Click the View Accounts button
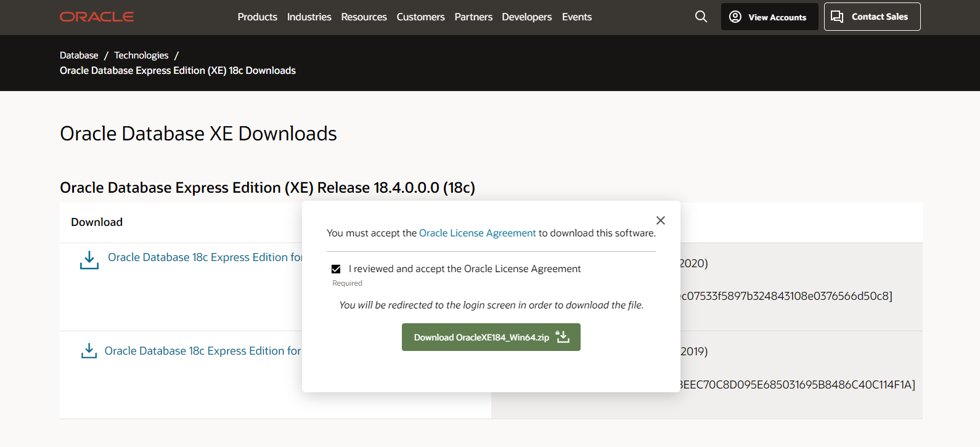The width and height of the screenshot is (980, 447). point(770,17)
